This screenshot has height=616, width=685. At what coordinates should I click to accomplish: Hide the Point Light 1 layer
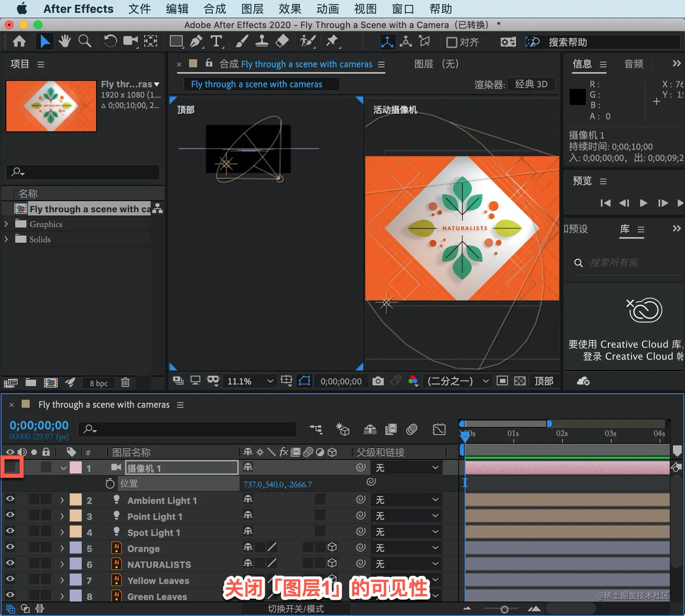coord(10,515)
